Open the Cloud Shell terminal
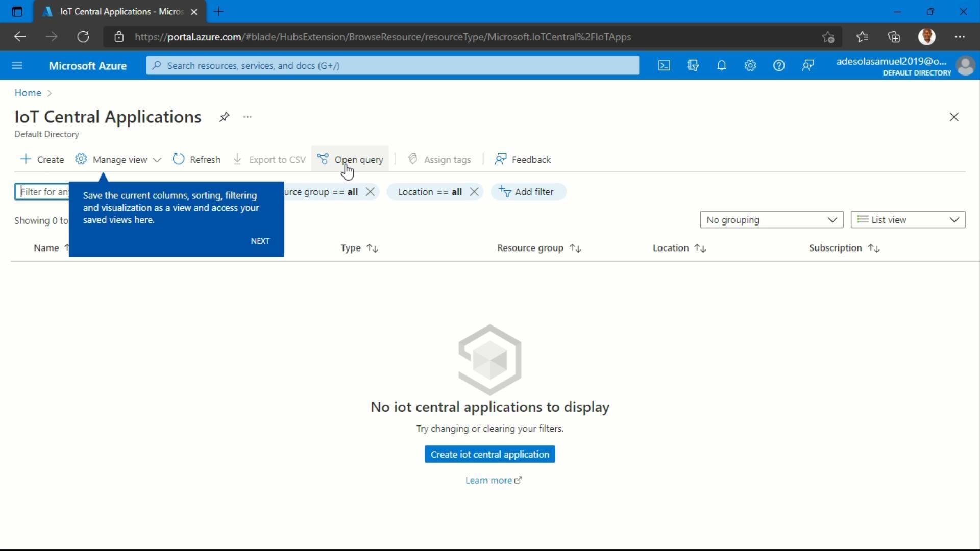Screen dimensions: 980x551 coord(664,65)
